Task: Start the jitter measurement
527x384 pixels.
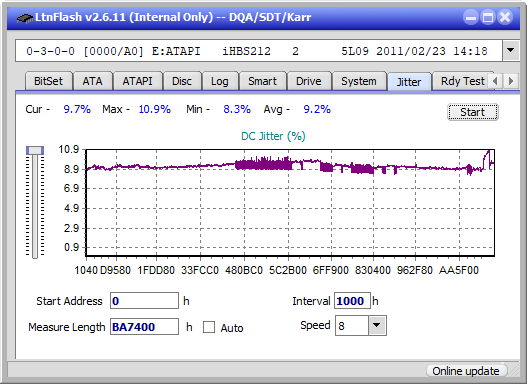Action: pos(473,112)
